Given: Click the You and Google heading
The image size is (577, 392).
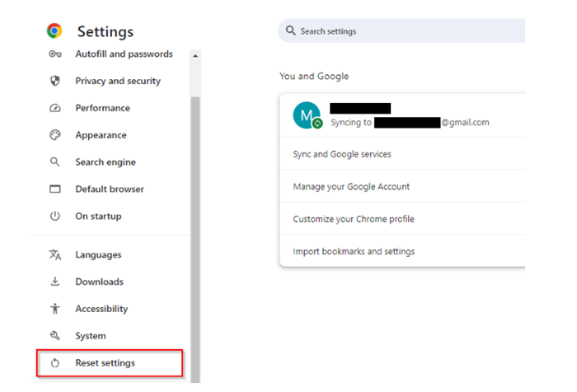Looking at the screenshot, I should (314, 76).
